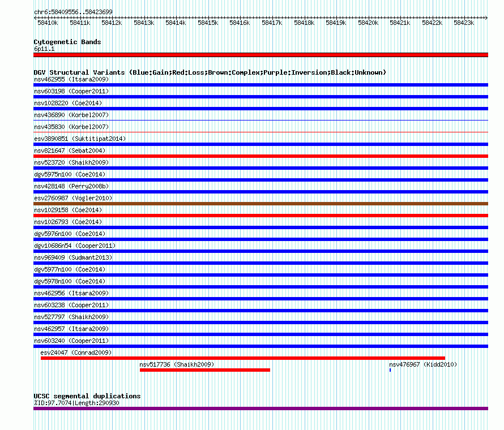Select nsv1026793 (Coe2014) label
504x430 pixels.
pos(68,222)
